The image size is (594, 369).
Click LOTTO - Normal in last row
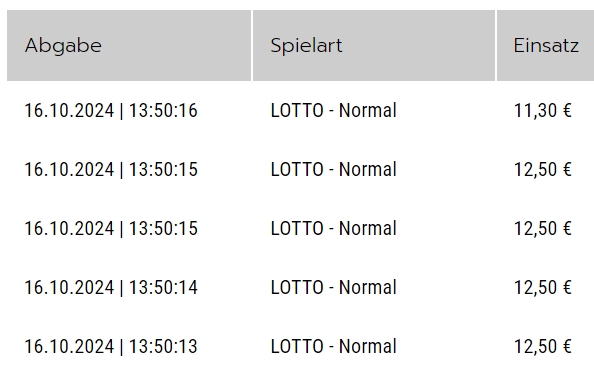click(x=333, y=347)
